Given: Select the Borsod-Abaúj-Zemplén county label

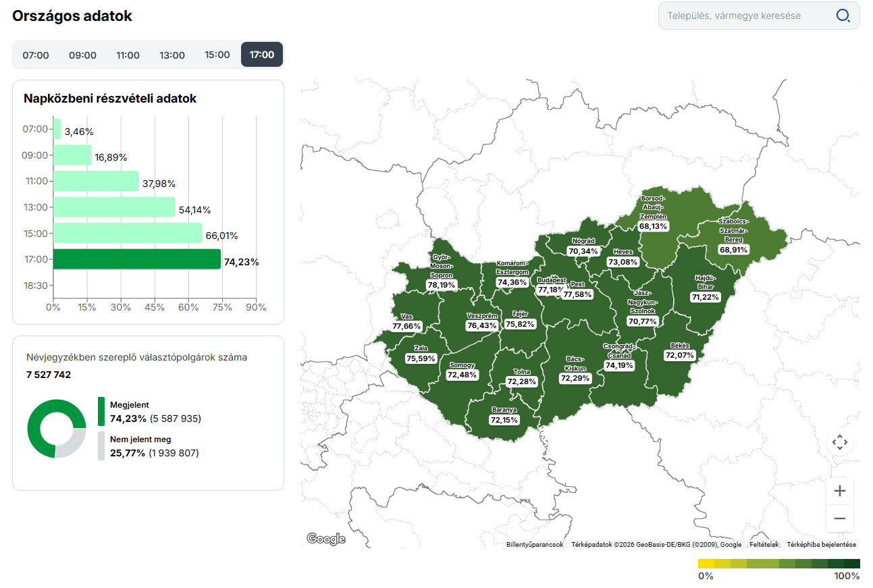Looking at the screenshot, I should [653, 208].
